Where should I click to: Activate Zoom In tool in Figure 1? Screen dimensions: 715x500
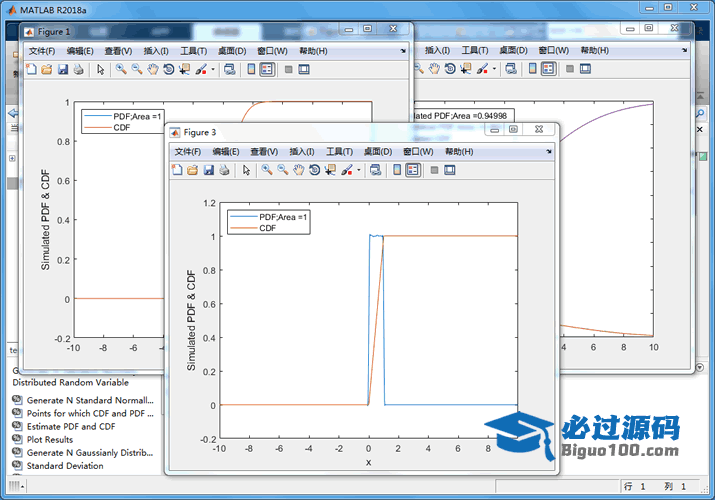point(121,69)
